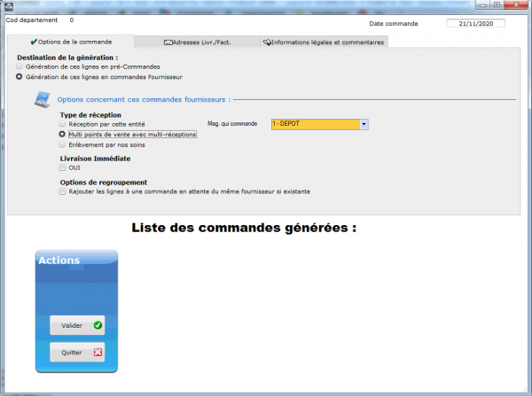Open Informations légales et commentaires tab
This screenshot has height=396, width=532.
324,42
